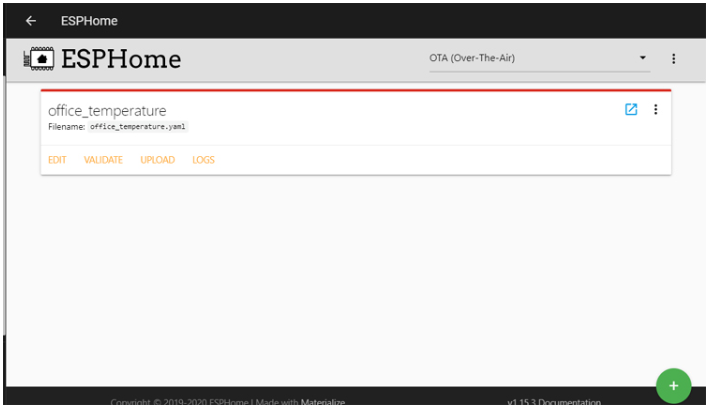Click the dropdown arrow beside OTA selector
Viewport: 715px width, 411px height.
coord(643,59)
